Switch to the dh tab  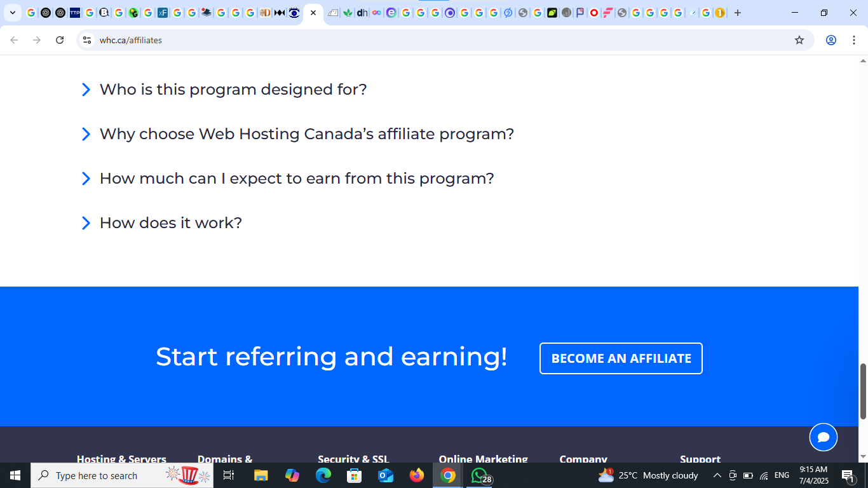click(x=362, y=13)
